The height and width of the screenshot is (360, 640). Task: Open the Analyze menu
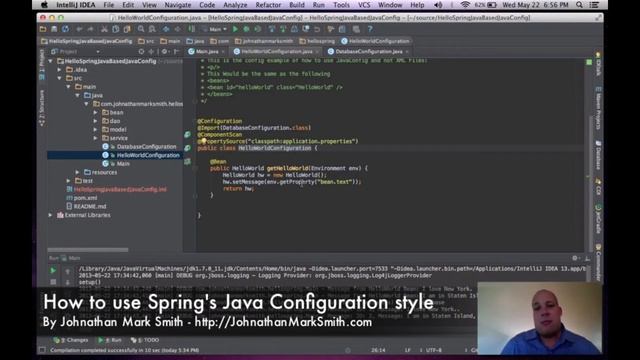(235, 5)
